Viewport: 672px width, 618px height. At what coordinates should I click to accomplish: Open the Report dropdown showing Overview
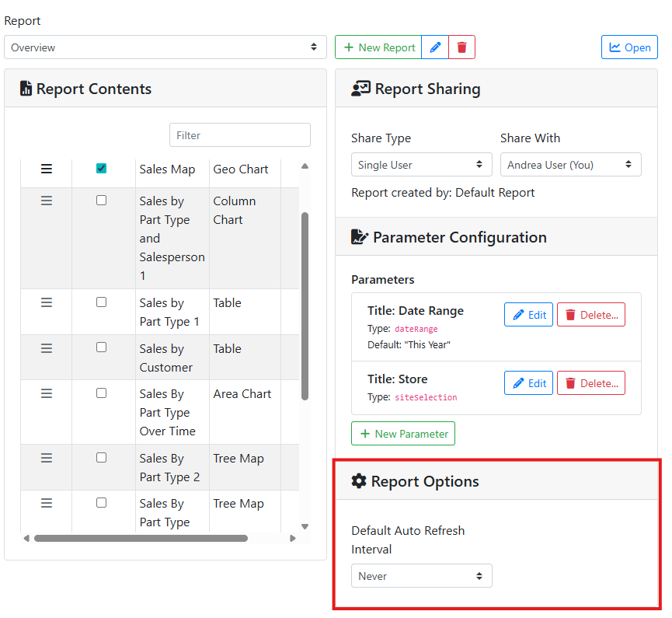[165, 47]
